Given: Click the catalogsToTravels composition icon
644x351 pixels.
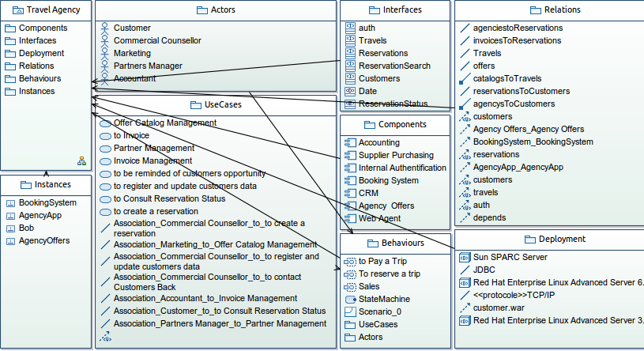Looking at the screenshot, I should pyautogui.click(x=465, y=79).
